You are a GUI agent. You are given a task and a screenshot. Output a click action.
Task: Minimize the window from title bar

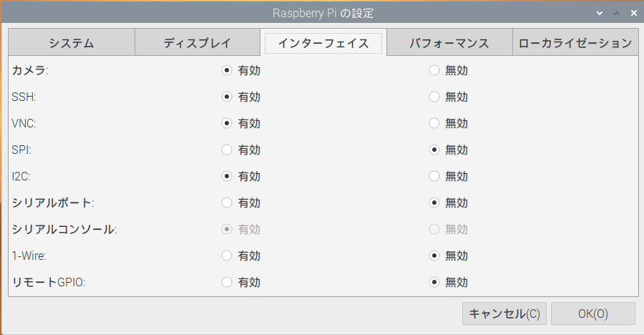(598, 13)
